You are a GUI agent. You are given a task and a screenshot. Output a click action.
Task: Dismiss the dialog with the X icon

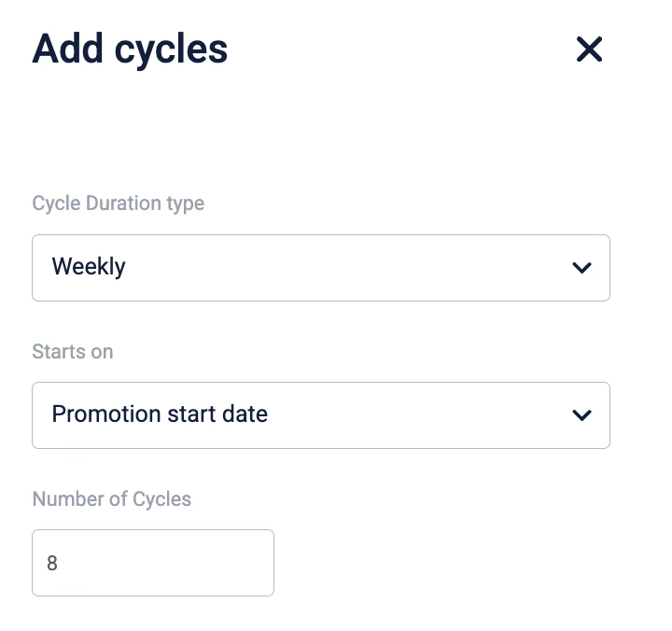click(589, 49)
